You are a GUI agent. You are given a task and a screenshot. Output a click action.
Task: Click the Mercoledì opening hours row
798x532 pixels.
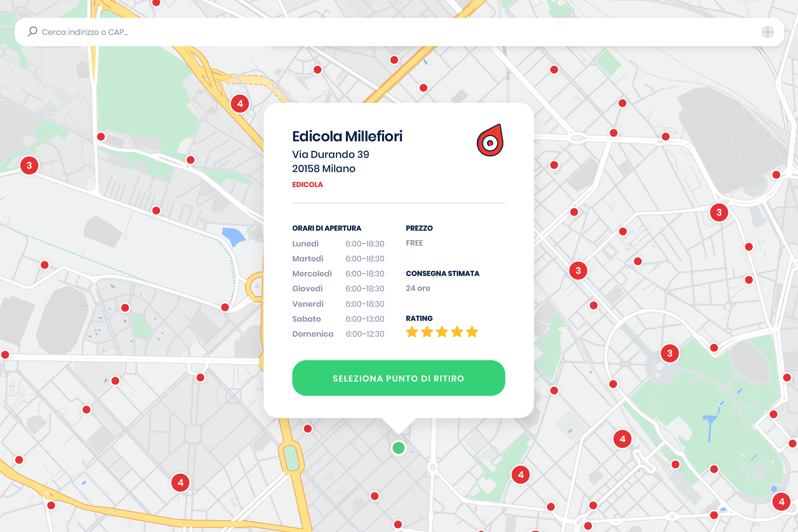pyautogui.click(x=338, y=273)
